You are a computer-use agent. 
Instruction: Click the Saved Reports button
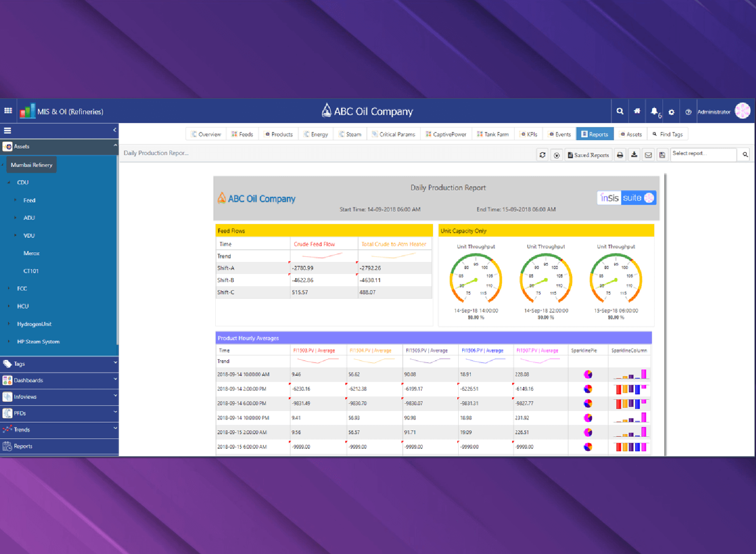pyautogui.click(x=588, y=155)
